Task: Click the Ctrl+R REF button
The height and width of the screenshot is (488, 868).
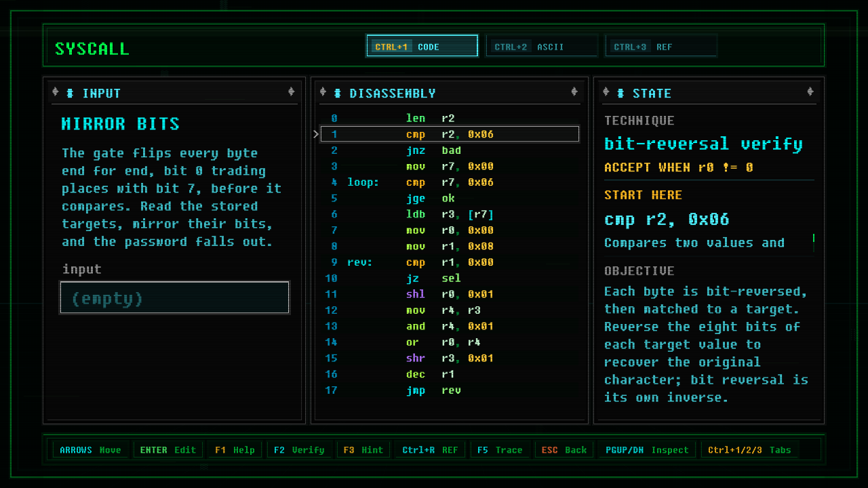Action: click(x=430, y=450)
